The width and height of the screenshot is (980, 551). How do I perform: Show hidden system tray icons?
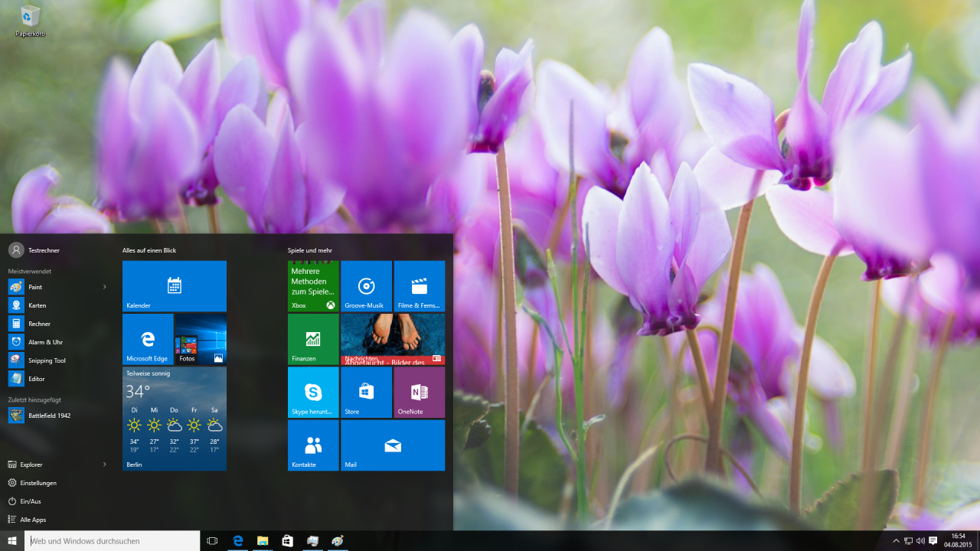896,541
